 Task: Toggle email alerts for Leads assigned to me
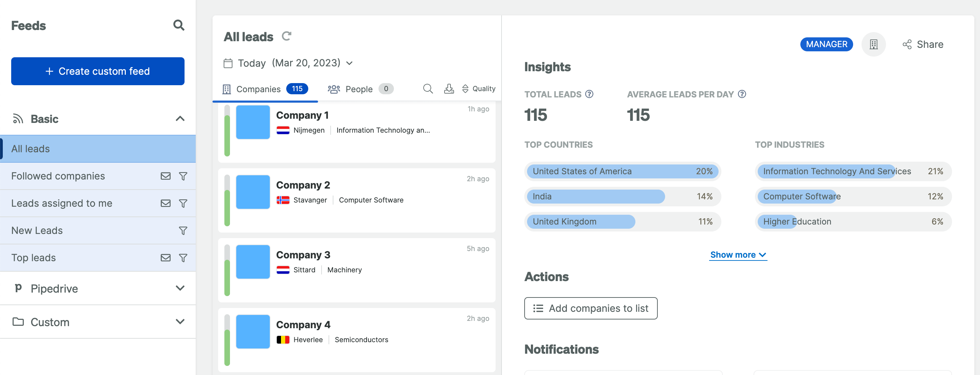coord(166,203)
